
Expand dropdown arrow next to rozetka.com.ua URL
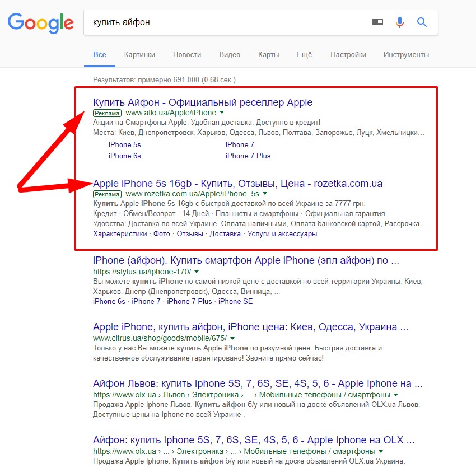click(x=265, y=194)
